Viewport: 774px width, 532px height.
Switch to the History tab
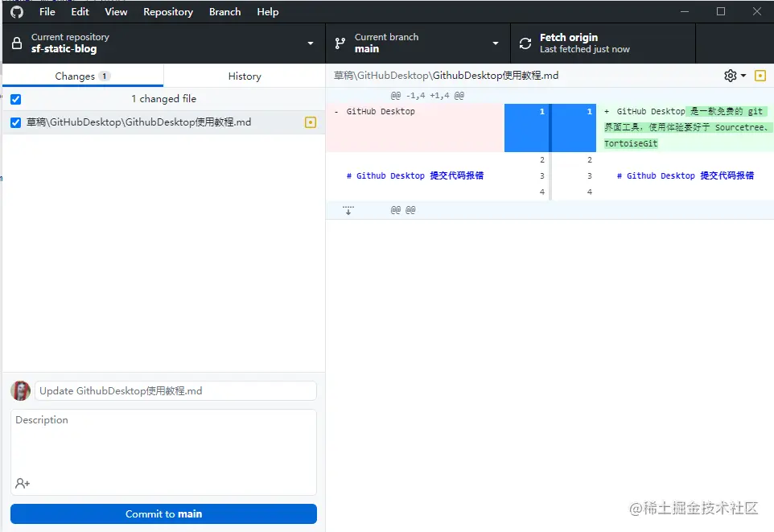point(245,76)
